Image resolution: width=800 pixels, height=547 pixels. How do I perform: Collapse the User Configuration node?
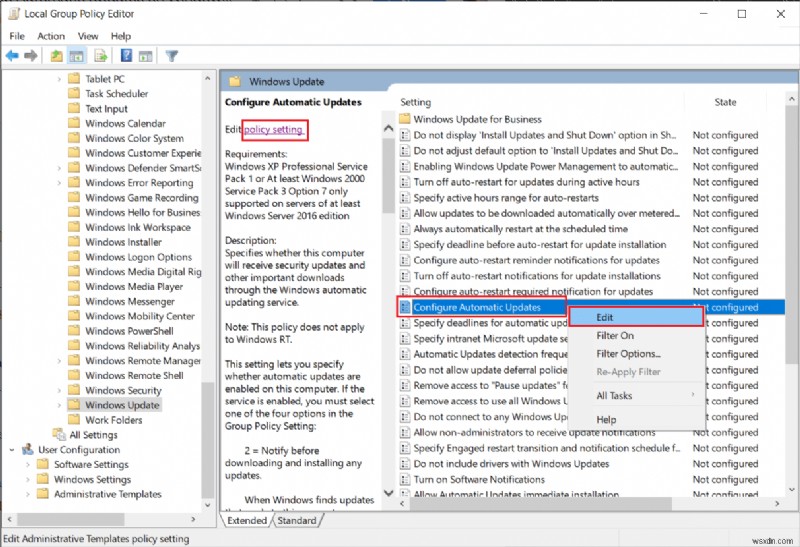click(x=12, y=450)
